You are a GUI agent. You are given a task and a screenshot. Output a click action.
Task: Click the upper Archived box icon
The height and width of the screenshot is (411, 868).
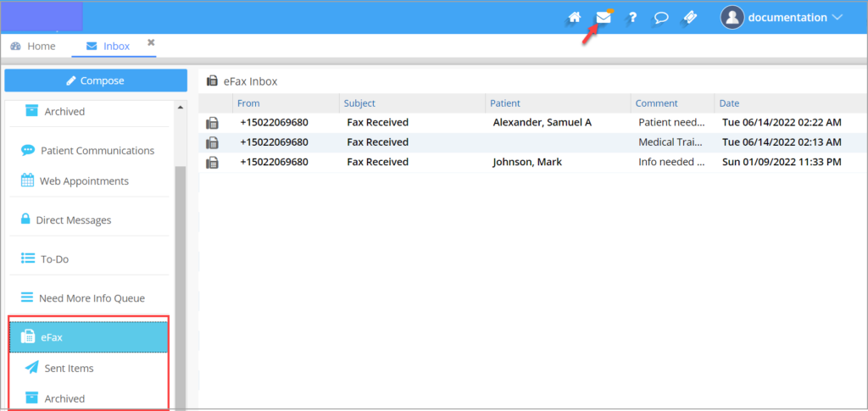33,111
